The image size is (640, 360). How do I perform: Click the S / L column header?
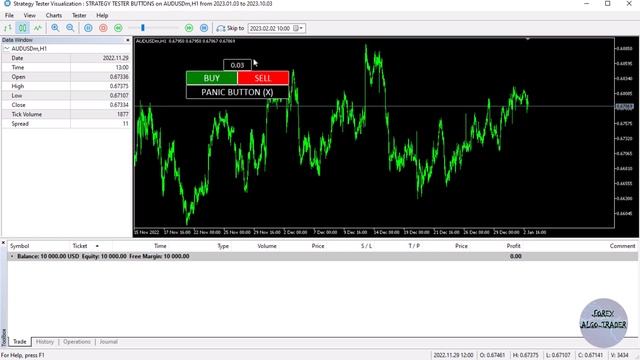point(366,246)
